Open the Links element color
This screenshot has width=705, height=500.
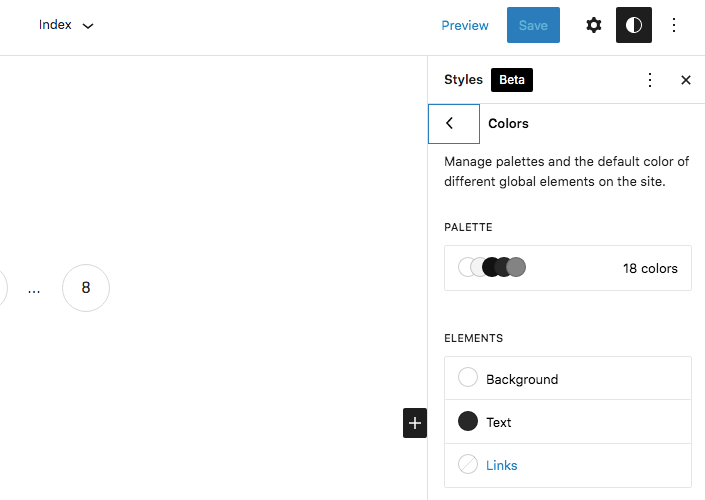pos(502,465)
